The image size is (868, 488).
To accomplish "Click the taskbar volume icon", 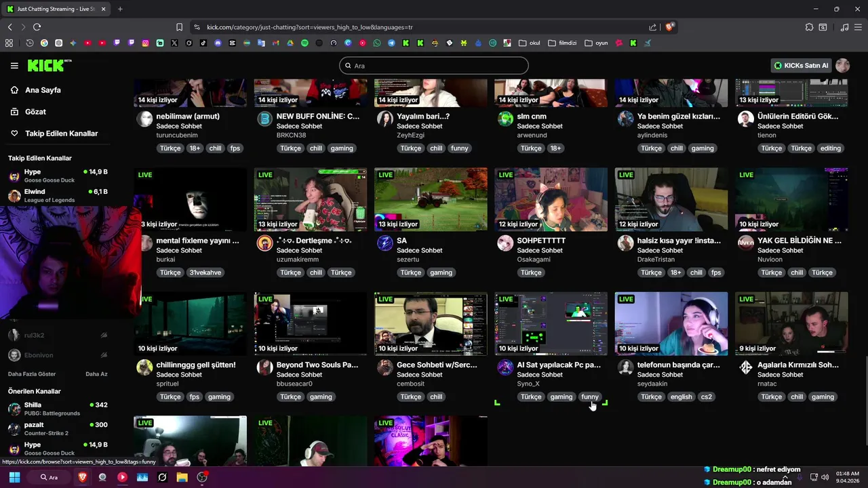I will pyautogui.click(x=825, y=477).
